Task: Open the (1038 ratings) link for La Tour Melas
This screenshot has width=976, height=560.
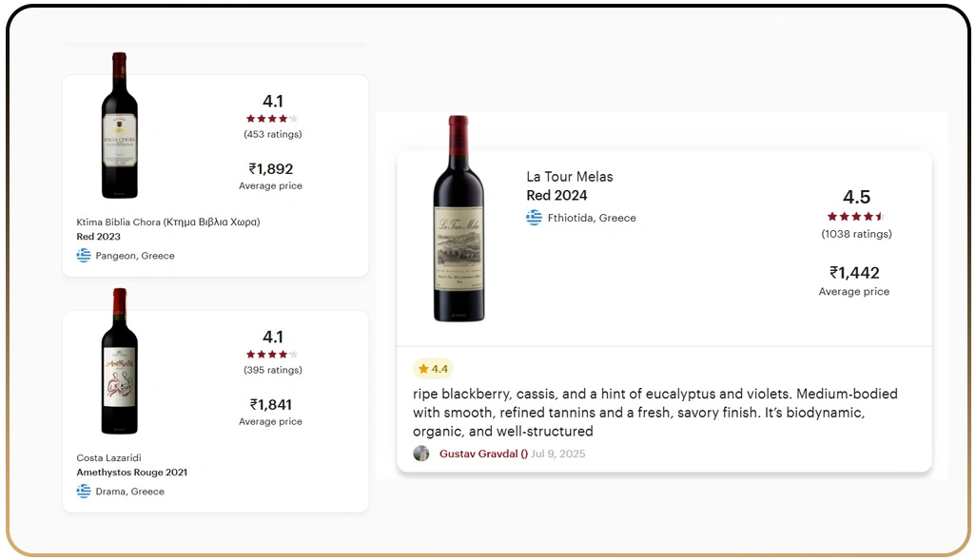Action: point(855,233)
